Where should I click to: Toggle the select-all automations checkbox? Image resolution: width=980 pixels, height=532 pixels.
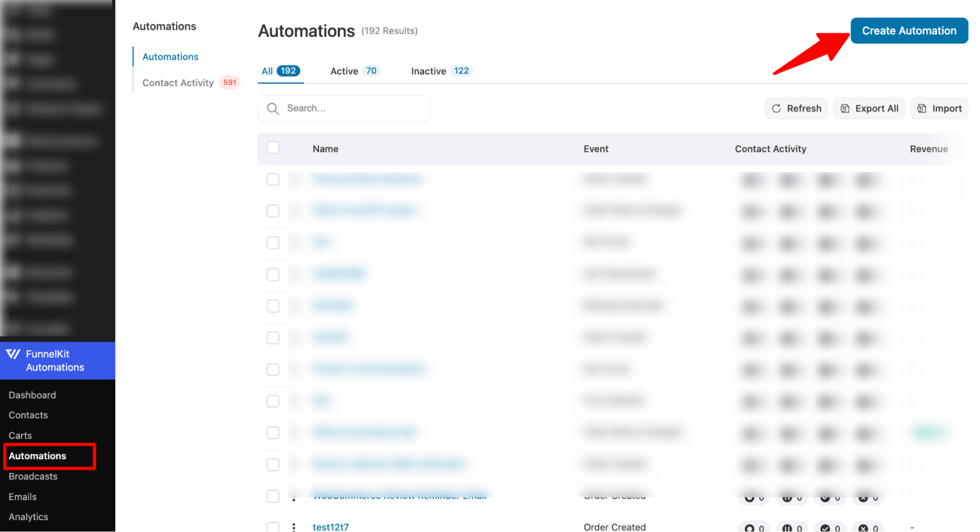click(x=273, y=148)
